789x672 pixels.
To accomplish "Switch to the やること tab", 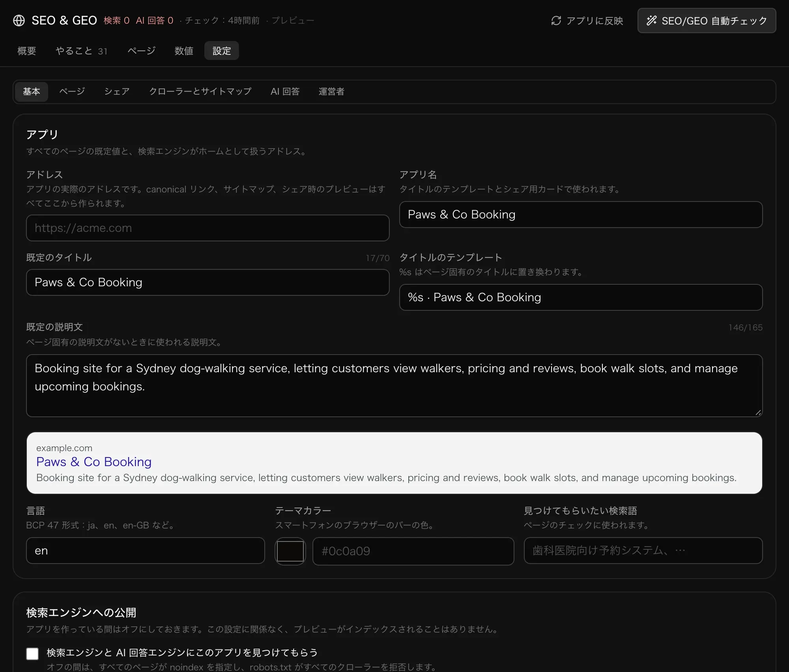I will point(81,51).
